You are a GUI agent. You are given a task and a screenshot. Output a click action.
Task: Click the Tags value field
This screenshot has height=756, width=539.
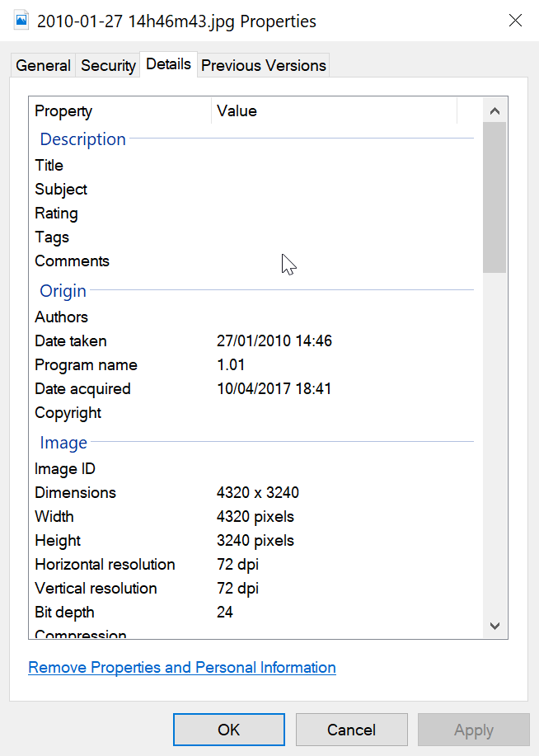coord(344,237)
